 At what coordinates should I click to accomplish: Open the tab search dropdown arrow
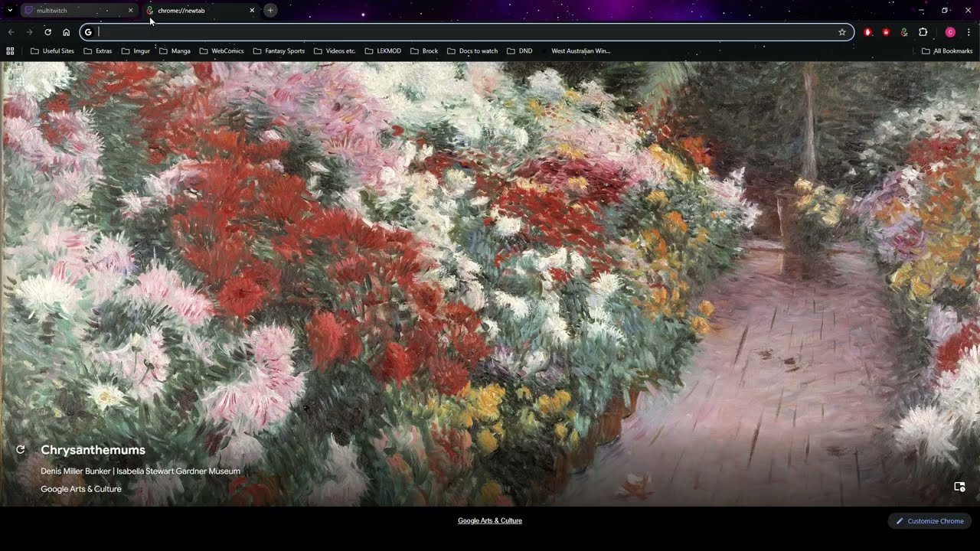pyautogui.click(x=10, y=11)
